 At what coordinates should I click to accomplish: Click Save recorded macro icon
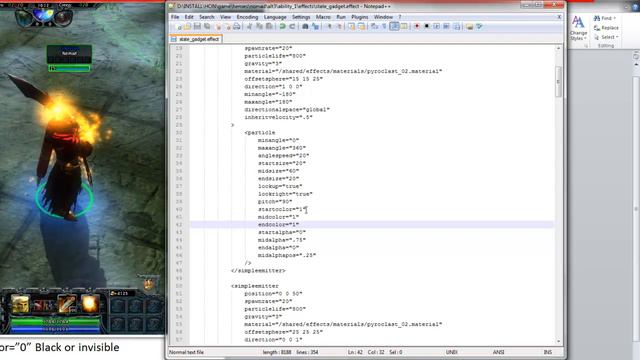[x=457, y=27]
